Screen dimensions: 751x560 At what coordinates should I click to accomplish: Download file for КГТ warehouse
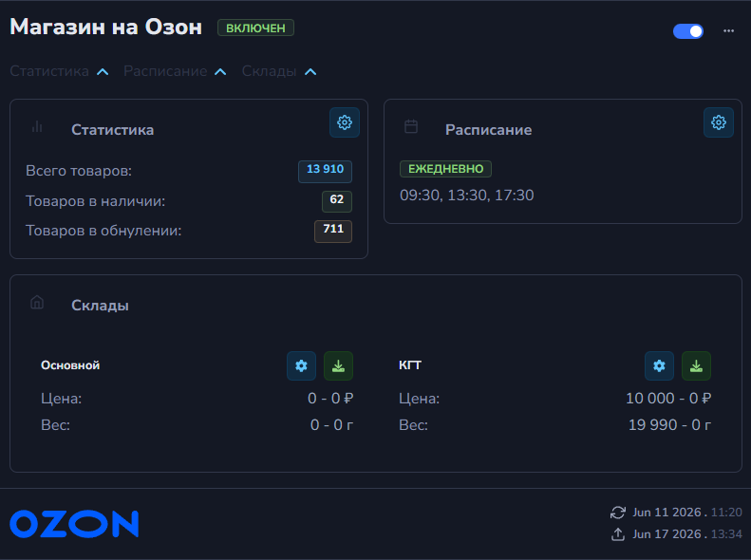tap(696, 366)
